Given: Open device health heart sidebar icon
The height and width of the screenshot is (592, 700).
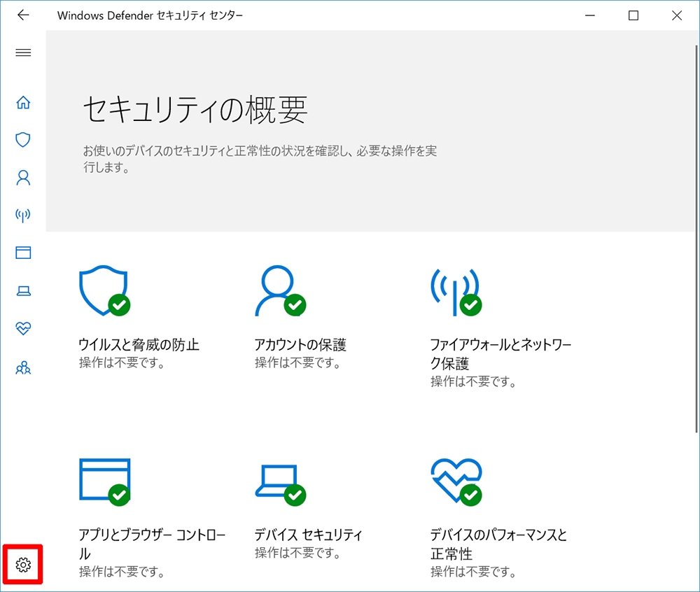Looking at the screenshot, I should point(23,328).
